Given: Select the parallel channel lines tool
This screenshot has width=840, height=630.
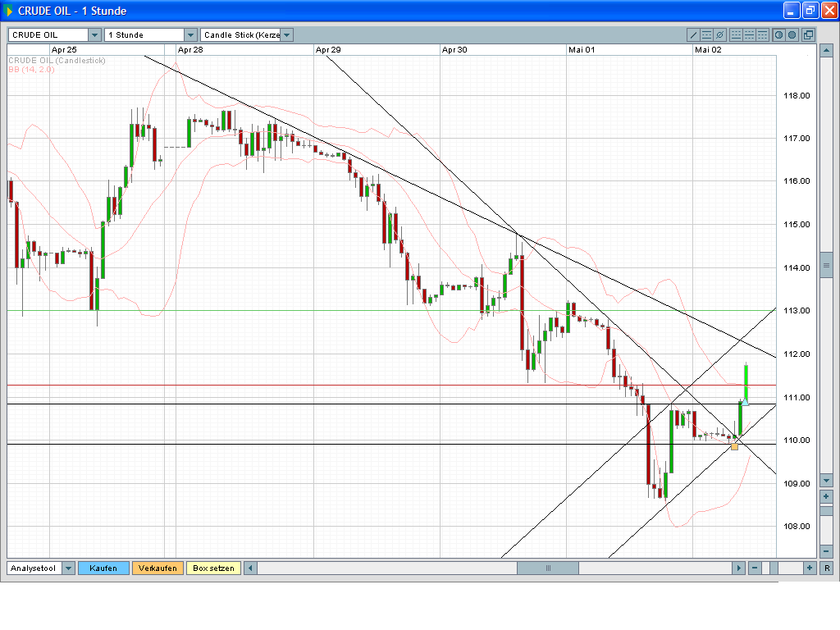Looking at the screenshot, I should (x=706, y=34).
